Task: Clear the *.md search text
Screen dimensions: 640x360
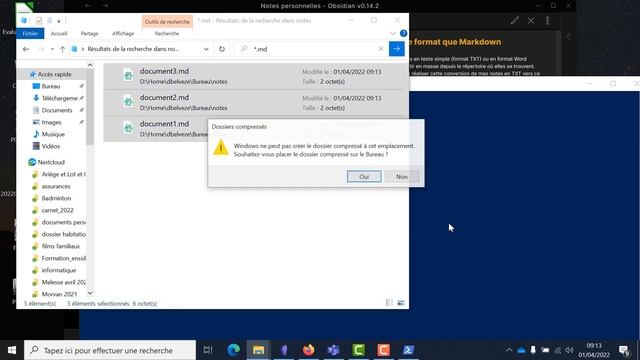Action: [x=380, y=49]
